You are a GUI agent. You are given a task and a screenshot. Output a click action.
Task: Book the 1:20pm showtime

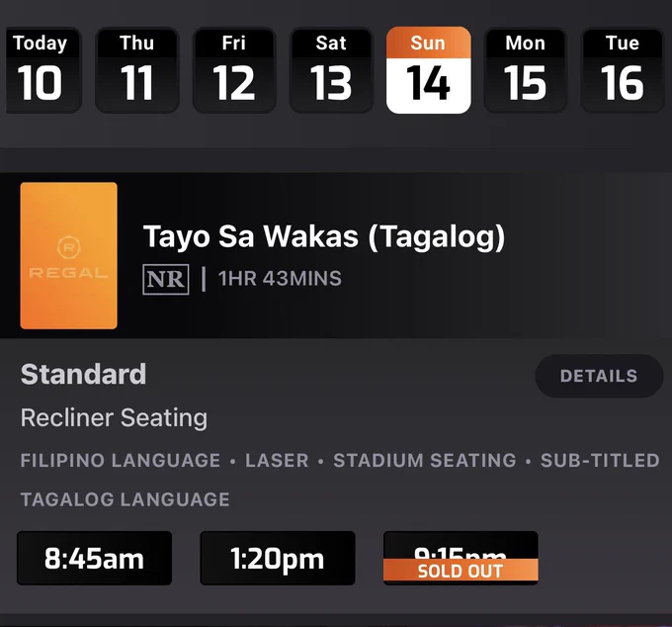point(278,559)
